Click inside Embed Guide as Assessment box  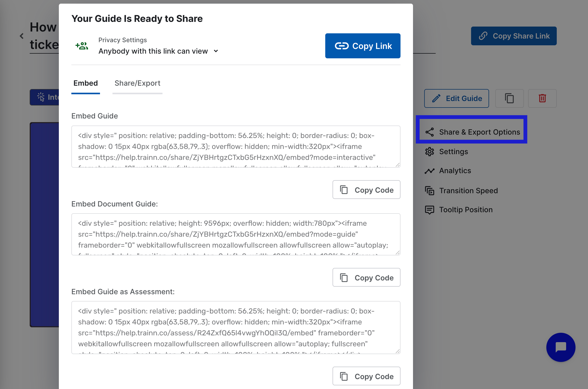tap(236, 328)
